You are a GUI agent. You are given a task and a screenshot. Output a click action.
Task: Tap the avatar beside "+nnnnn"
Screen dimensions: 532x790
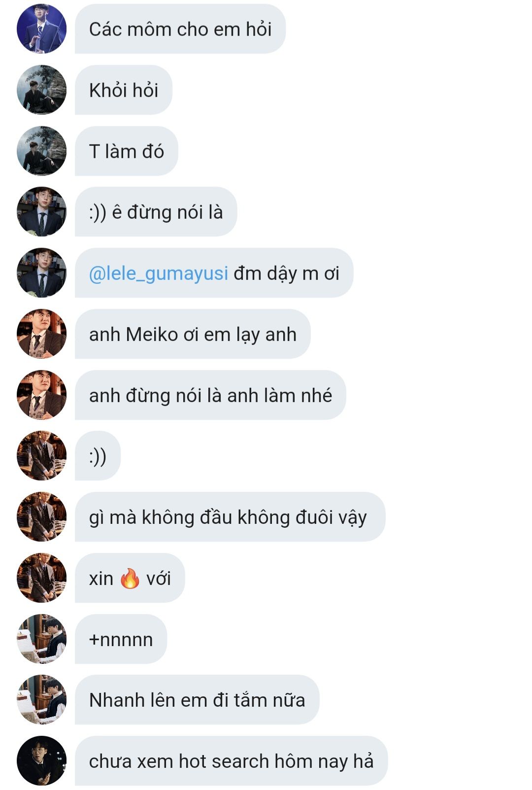pyautogui.click(x=41, y=639)
